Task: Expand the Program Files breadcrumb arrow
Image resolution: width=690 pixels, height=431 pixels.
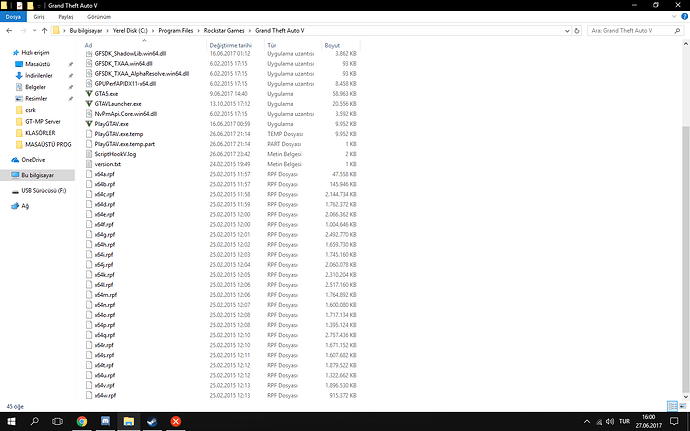Action: pyautogui.click(x=198, y=31)
